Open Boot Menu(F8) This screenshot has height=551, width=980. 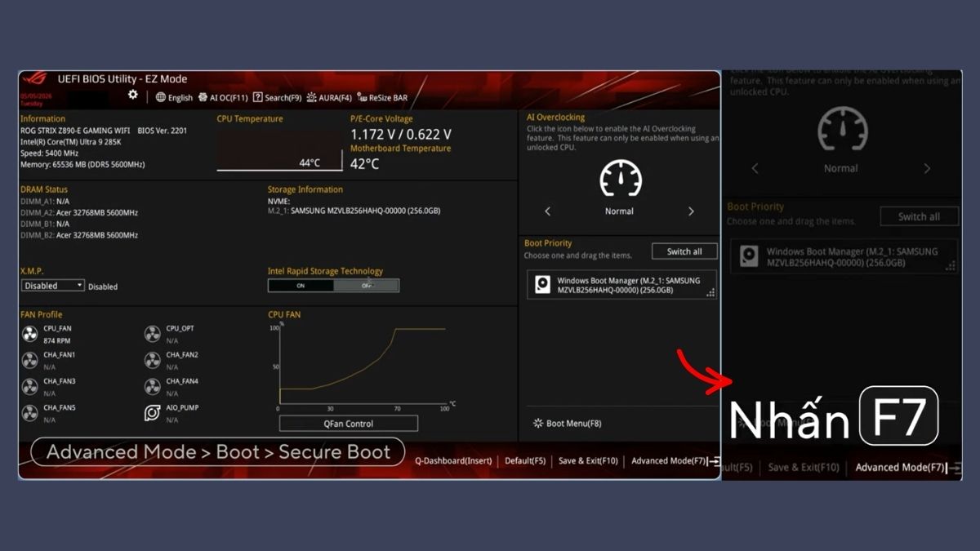click(568, 424)
